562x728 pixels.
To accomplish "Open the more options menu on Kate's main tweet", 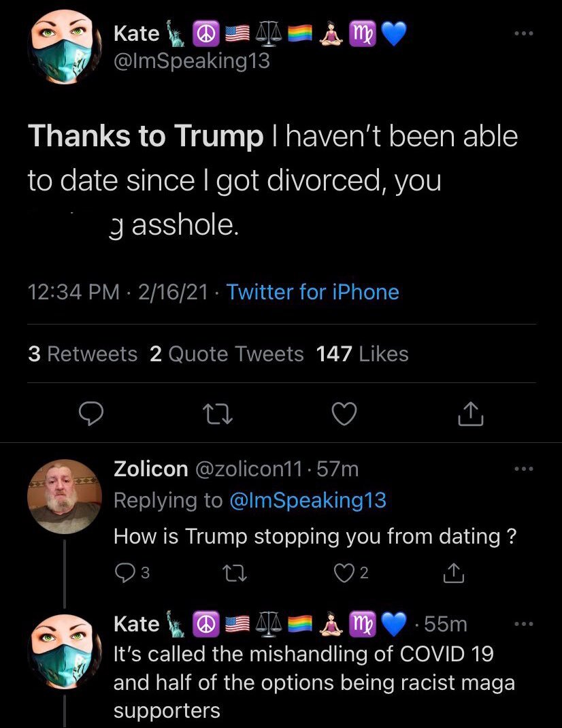I will [x=524, y=33].
